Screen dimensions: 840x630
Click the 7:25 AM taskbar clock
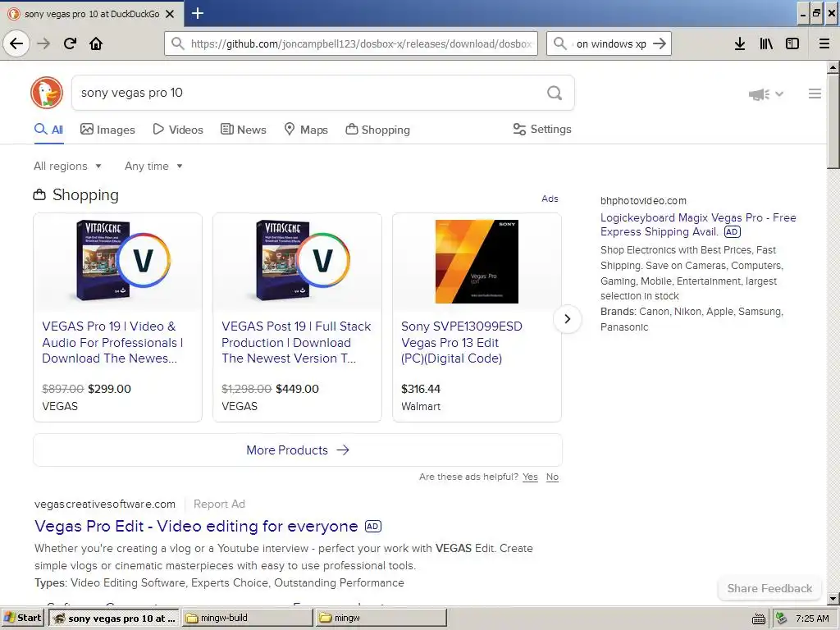[812, 619]
